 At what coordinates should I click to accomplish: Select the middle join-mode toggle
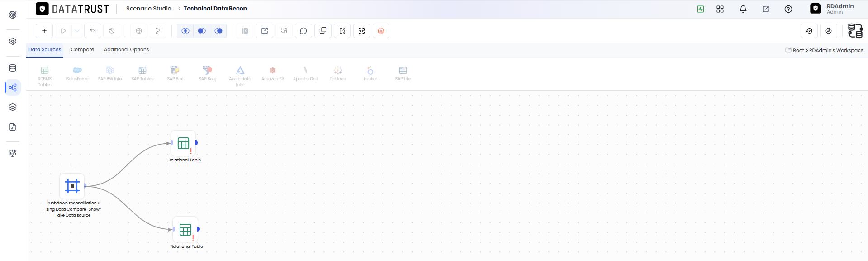[x=202, y=31]
